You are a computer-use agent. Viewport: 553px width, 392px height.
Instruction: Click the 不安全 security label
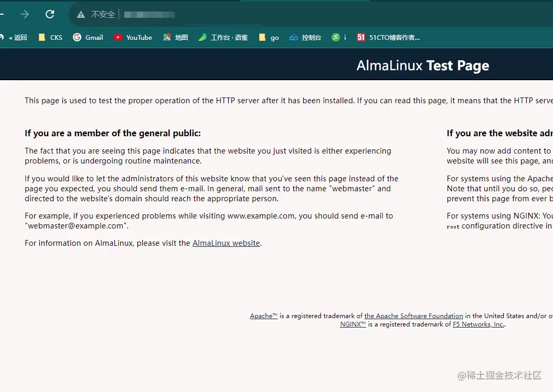pos(103,15)
